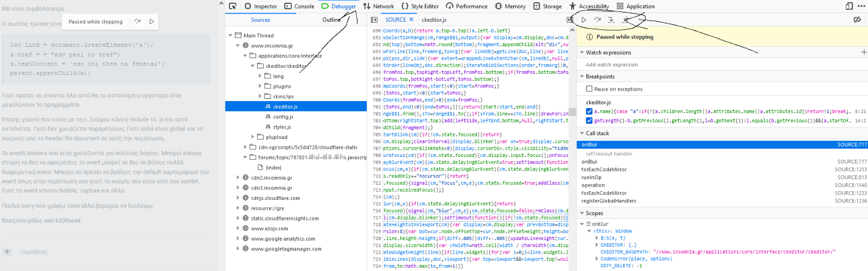Select the operation call stack frame
This screenshot has height=271, width=868.
[723, 185]
